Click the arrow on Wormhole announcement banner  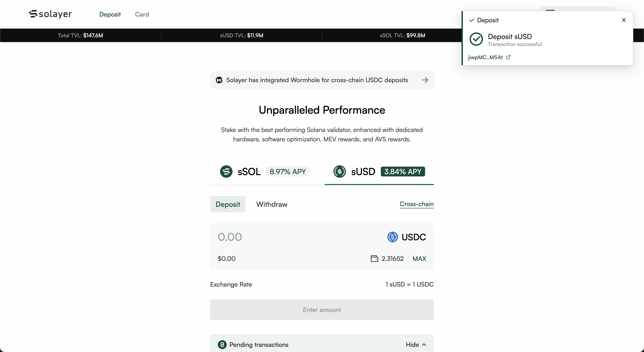pos(425,80)
